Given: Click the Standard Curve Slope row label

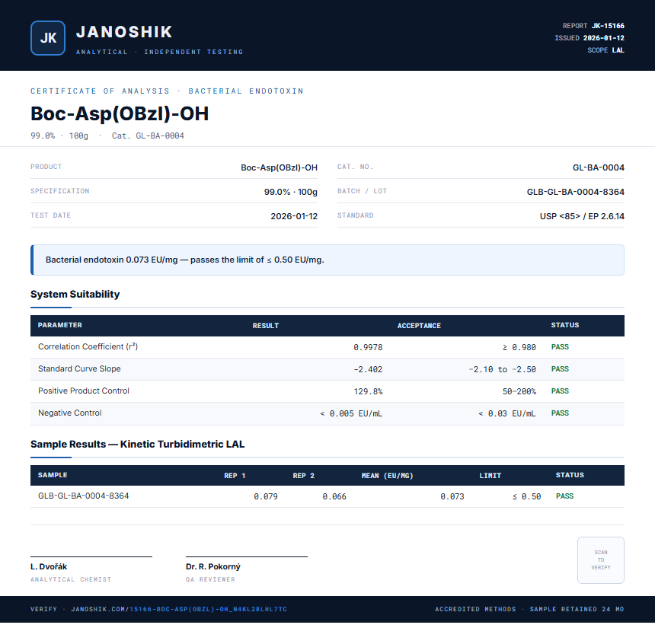Looking at the screenshot, I should pyautogui.click(x=79, y=368).
